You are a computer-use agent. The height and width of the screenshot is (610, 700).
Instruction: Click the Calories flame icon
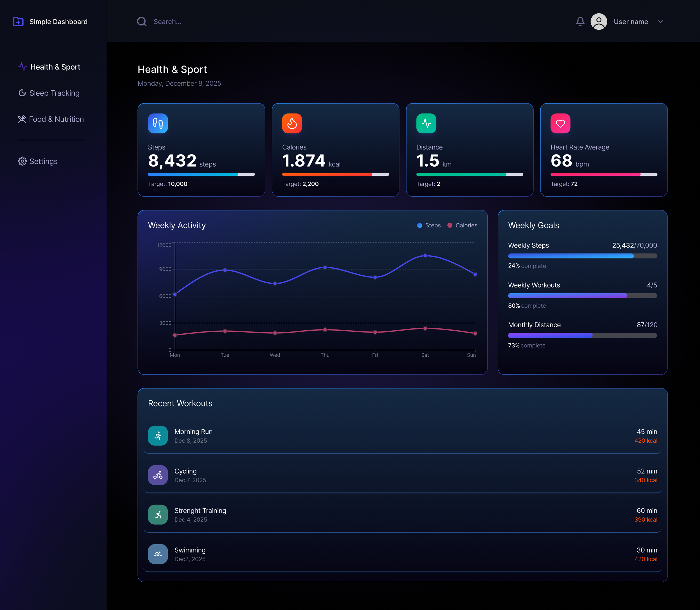pos(292,123)
